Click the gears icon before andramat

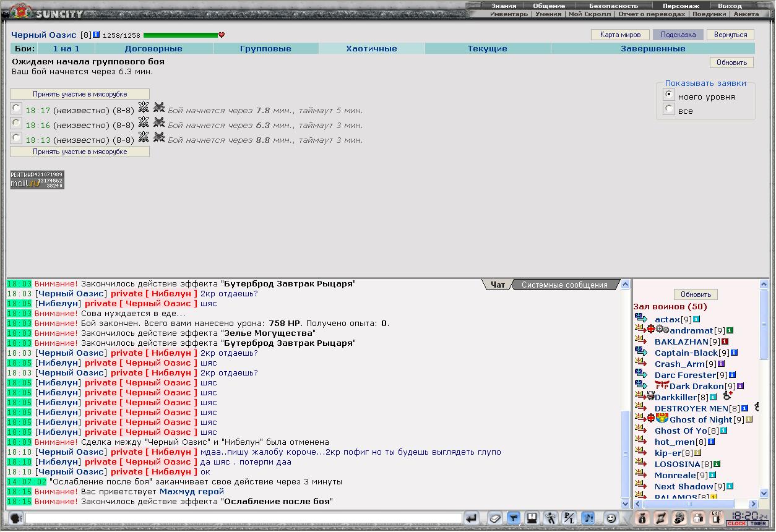pyautogui.click(x=662, y=330)
